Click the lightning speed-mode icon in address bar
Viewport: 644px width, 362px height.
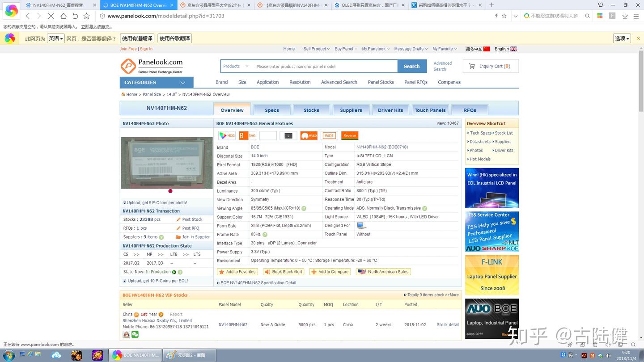pos(496,16)
